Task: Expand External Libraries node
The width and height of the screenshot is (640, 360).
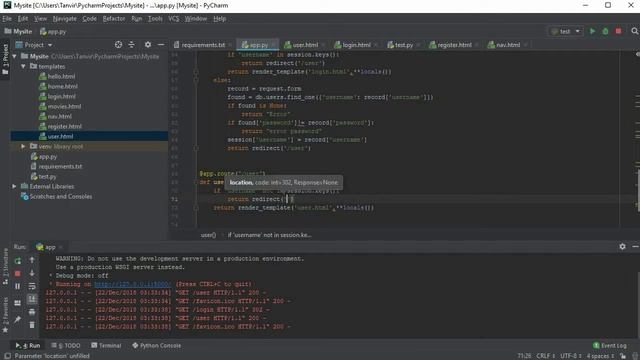Action: click(14, 186)
